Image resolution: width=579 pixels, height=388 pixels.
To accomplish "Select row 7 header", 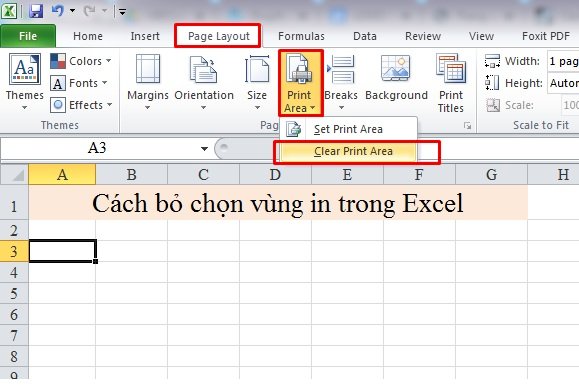I will 14,336.
